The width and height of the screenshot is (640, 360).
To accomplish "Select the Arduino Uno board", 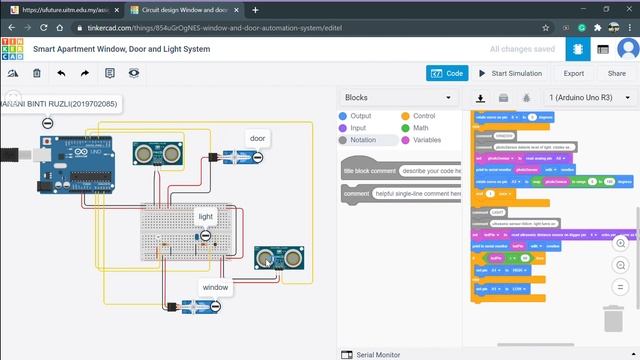I will click(77, 164).
